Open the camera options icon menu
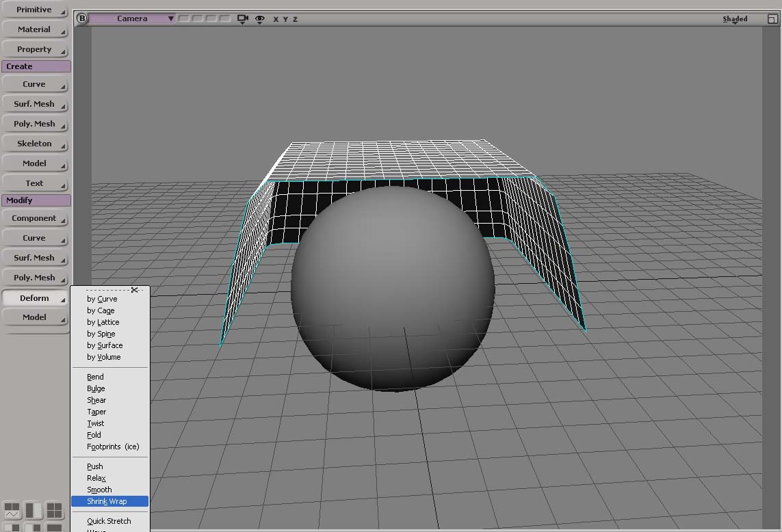Viewport: 782px width, 532px height. [x=242, y=19]
